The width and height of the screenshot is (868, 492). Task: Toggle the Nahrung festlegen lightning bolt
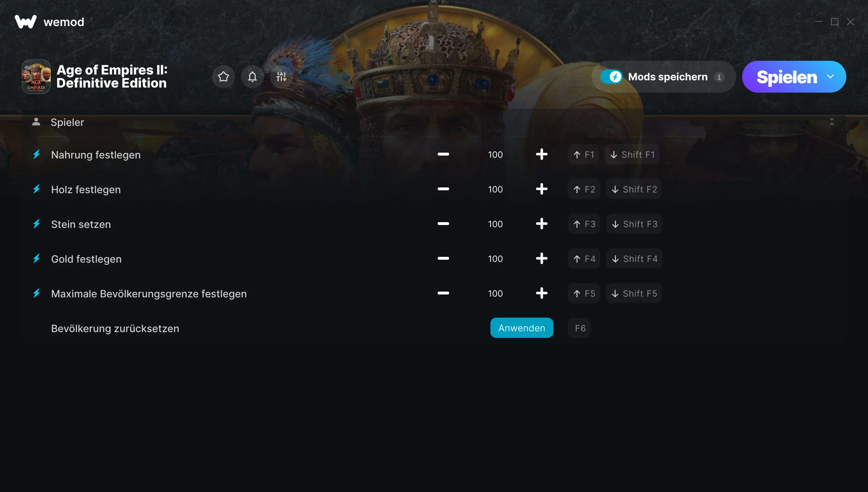(37, 154)
